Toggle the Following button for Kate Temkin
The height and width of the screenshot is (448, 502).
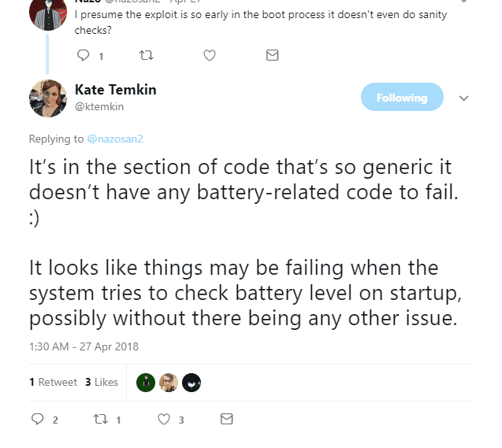pos(402,97)
